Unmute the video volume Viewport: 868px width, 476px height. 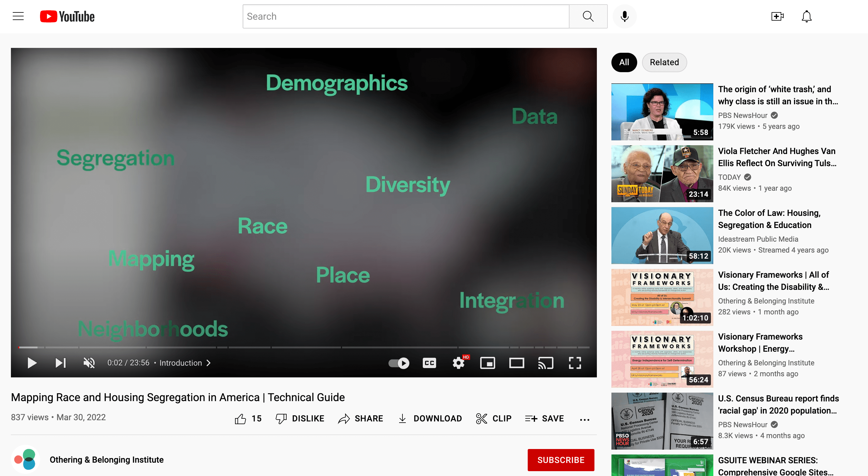[89, 363]
